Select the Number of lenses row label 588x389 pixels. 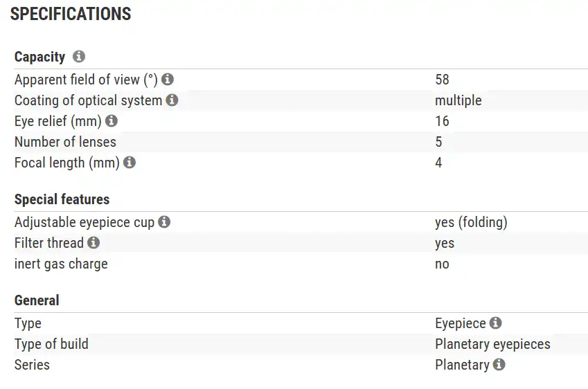(x=65, y=142)
